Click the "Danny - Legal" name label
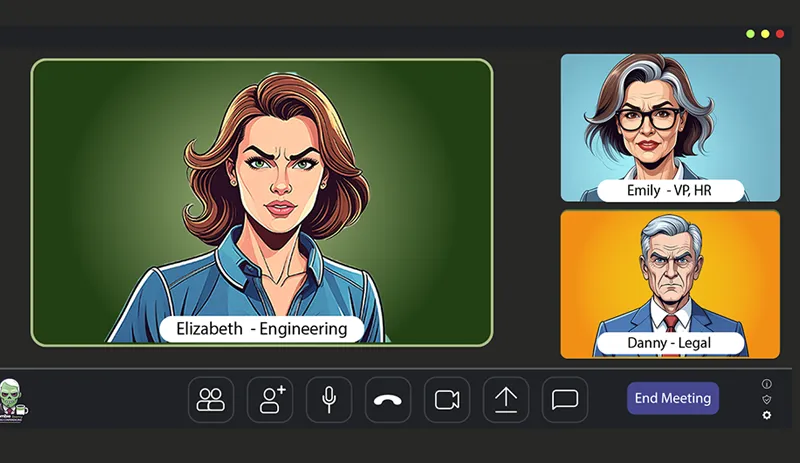 point(670,344)
